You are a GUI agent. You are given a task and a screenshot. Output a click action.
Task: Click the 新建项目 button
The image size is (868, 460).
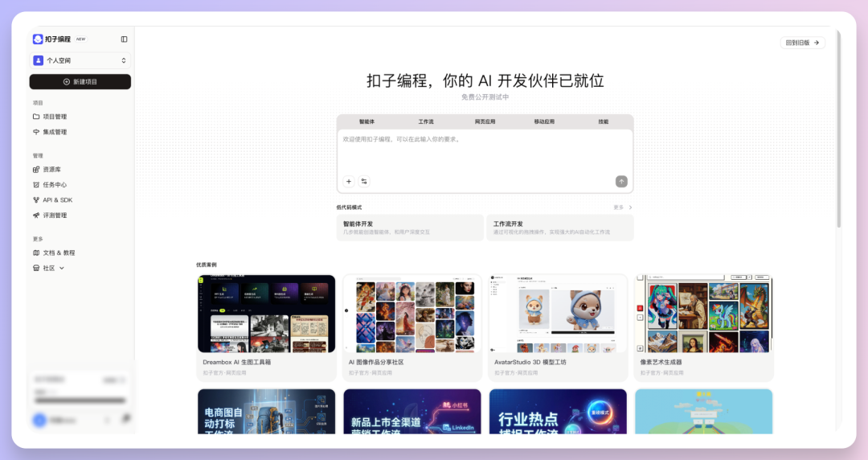point(80,82)
